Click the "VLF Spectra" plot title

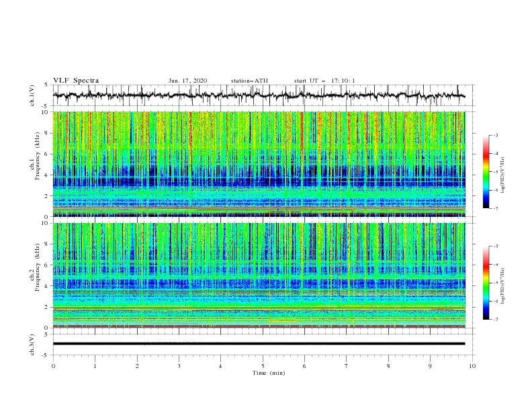(76, 81)
